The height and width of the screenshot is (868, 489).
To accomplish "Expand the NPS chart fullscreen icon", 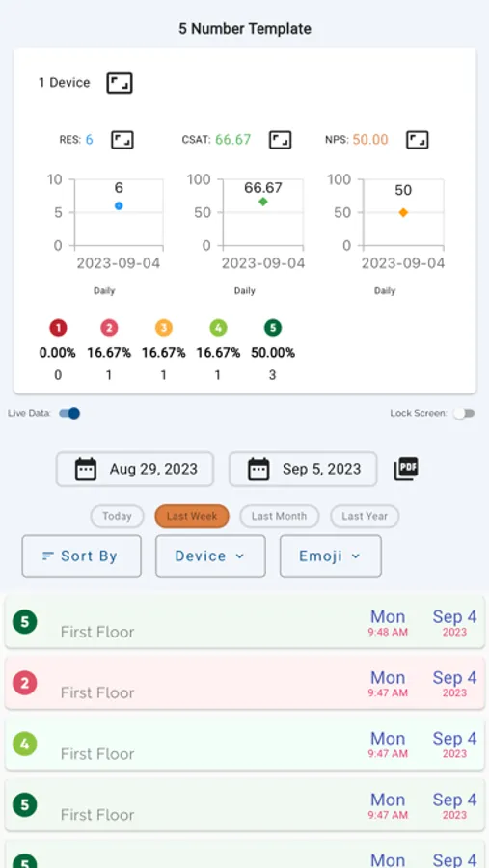I will pyautogui.click(x=418, y=140).
